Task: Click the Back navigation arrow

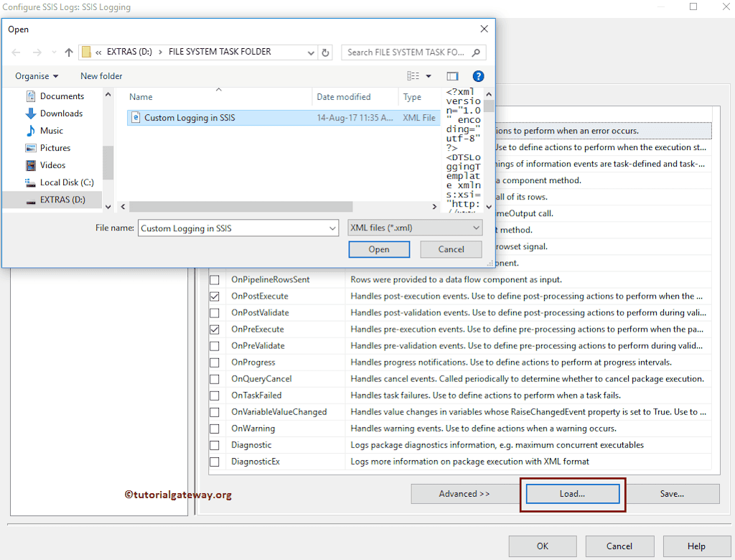Action: (x=16, y=52)
